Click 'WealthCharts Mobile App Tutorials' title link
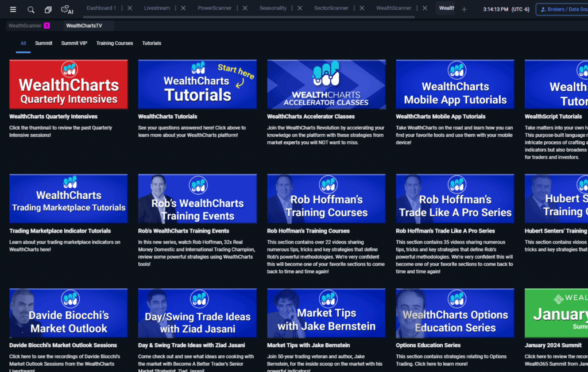The image size is (588, 372). pyautogui.click(x=440, y=117)
